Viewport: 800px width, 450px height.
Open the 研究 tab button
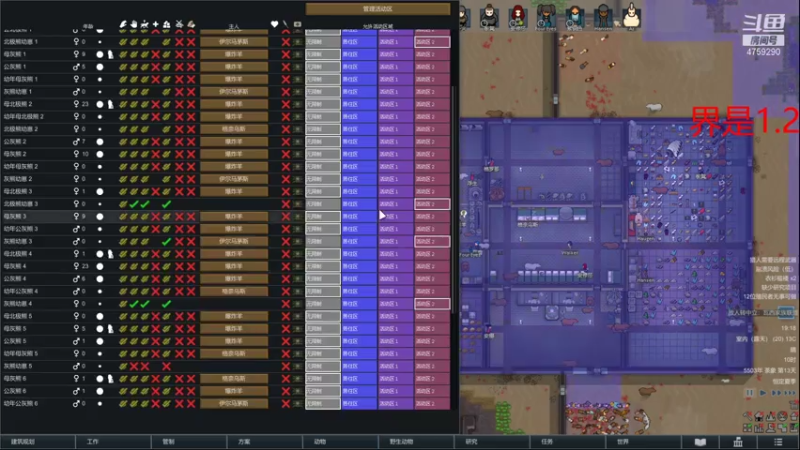491,442
